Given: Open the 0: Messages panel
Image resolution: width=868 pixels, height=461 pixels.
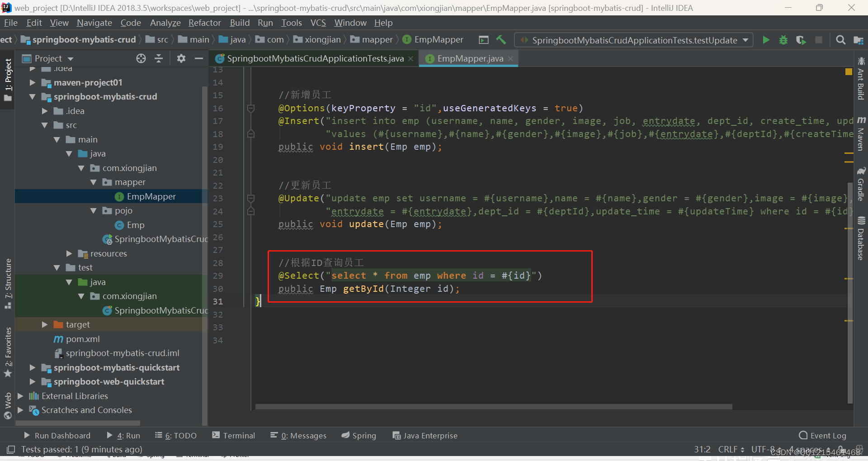Looking at the screenshot, I should [298, 435].
